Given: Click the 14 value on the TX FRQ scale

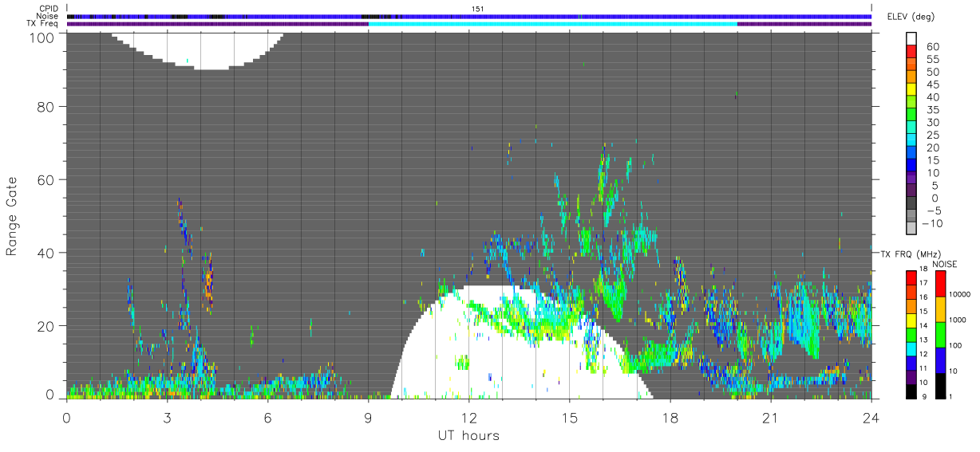Looking at the screenshot, I should pos(924,326).
